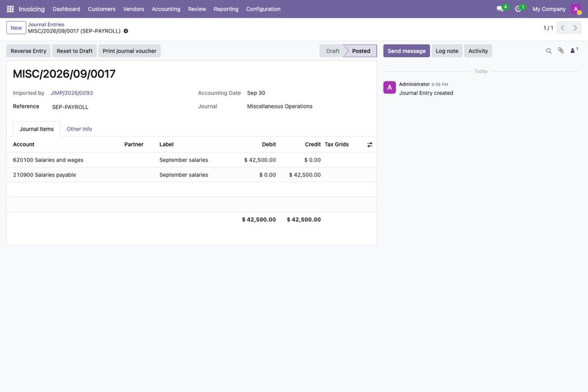
Task: Go to the Dashboard menu
Action: pos(66,9)
